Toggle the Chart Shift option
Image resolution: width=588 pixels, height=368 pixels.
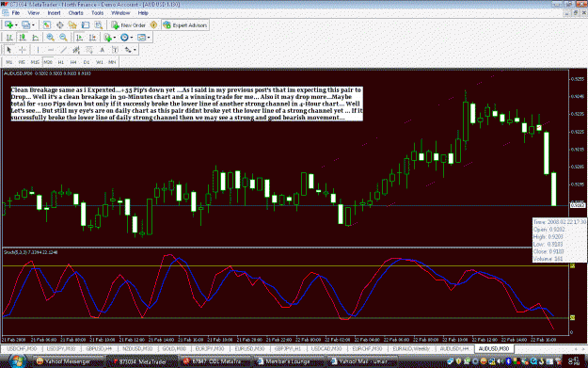(x=92, y=38)
